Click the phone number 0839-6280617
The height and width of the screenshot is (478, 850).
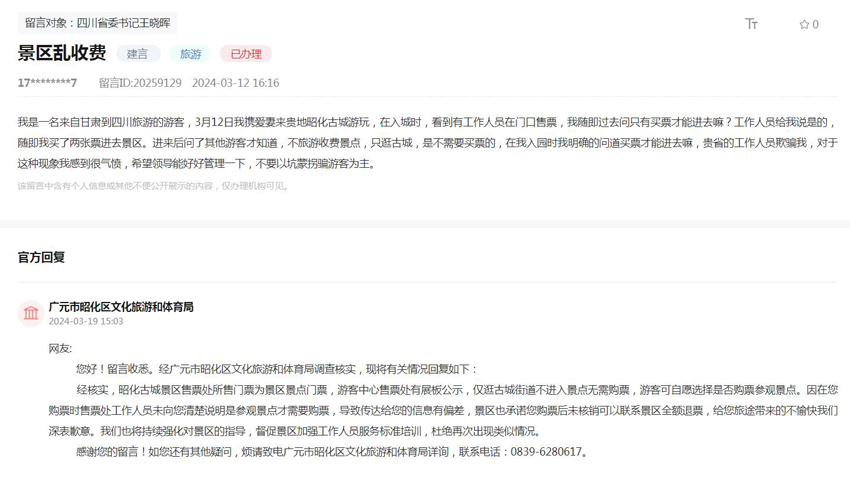[550, 452]
